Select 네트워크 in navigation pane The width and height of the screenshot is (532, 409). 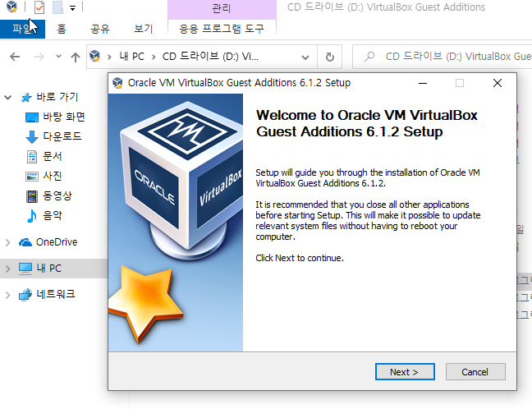point(56,294)
